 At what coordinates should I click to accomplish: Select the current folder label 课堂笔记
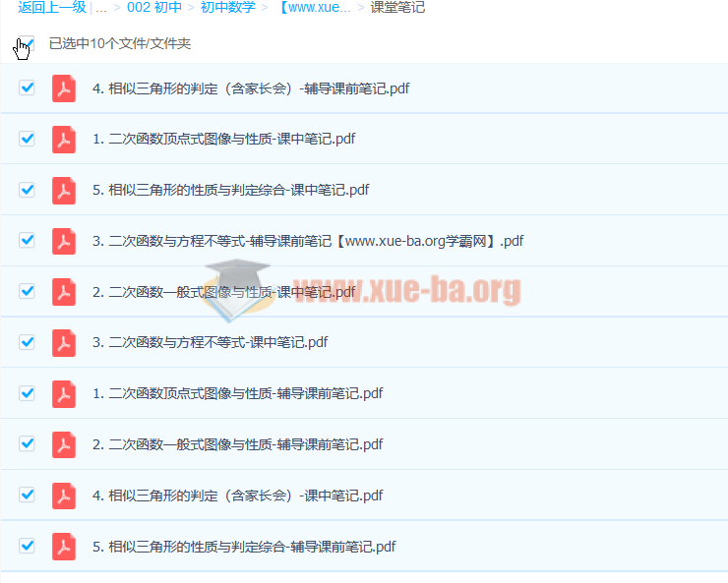click(x=397, y=7)
